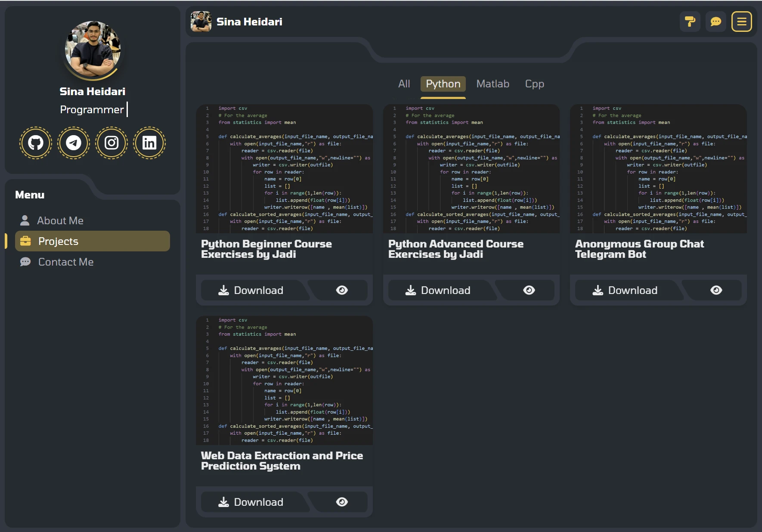Open the GitHub profile icon
The height and width of the screenshot is (532, 762).
36,143
